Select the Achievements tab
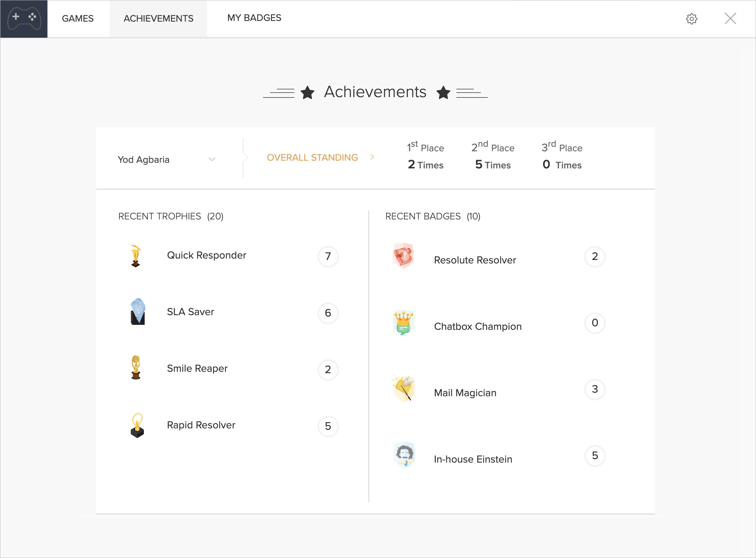This screenshot has height=558, width=756. (x=159, y=19)
